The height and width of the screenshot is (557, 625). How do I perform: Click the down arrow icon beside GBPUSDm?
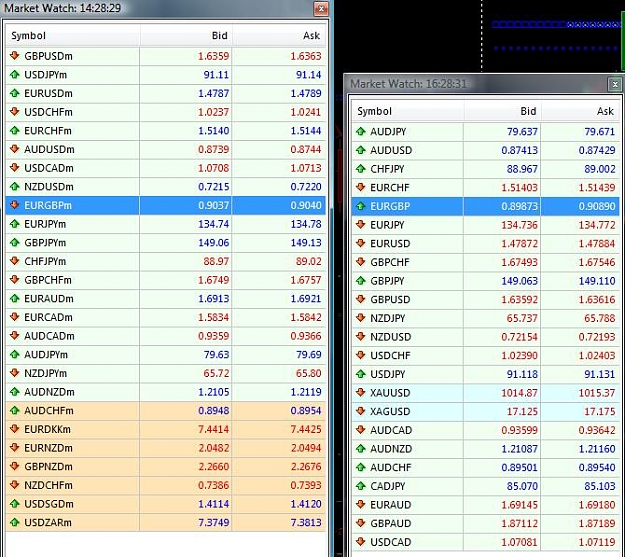tap(15, 55)
